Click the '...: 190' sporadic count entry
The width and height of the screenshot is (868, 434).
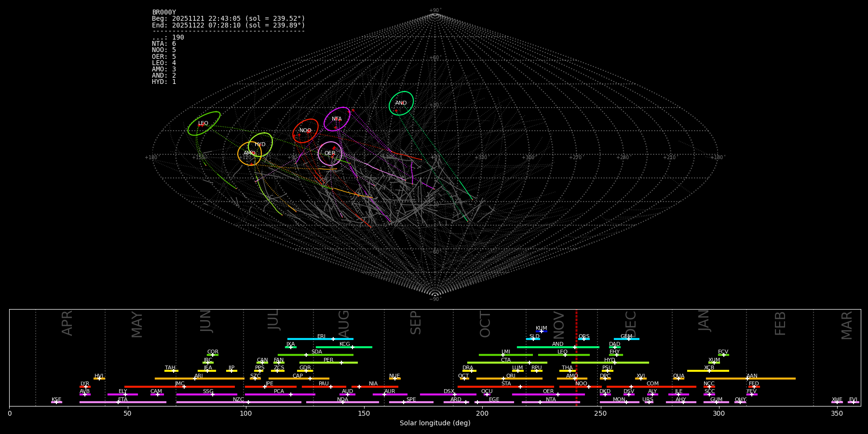(x=168, y=38)
